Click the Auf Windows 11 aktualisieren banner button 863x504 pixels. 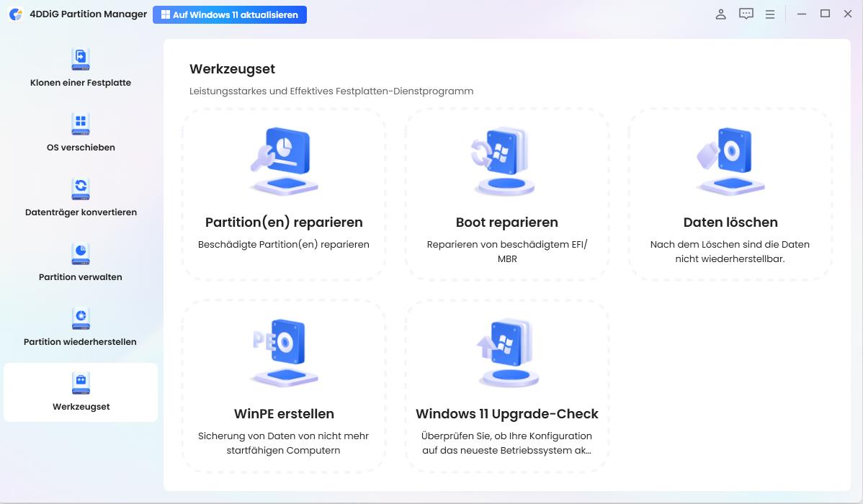(230, 14)
